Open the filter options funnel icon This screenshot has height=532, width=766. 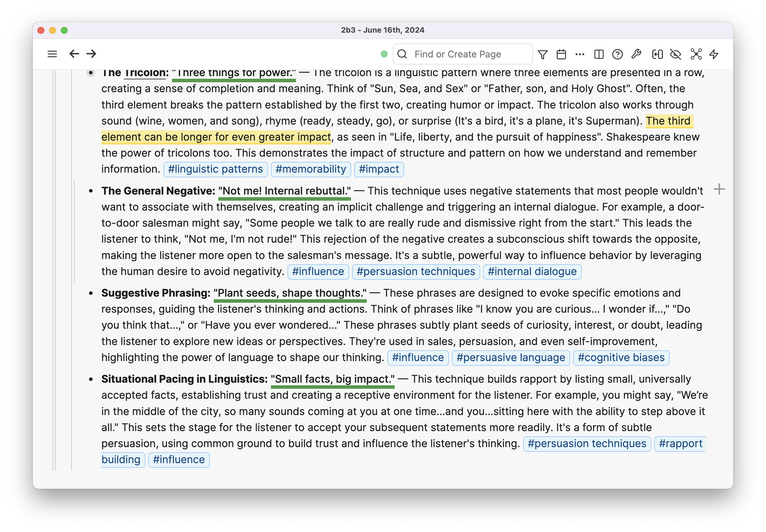(543, 54)
